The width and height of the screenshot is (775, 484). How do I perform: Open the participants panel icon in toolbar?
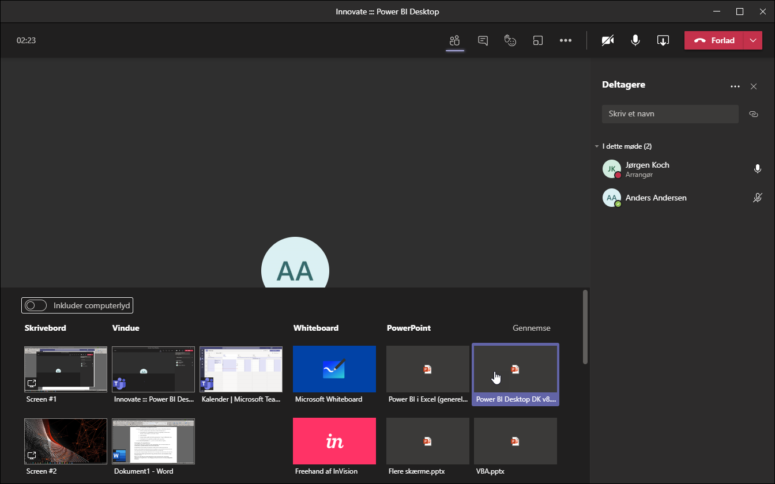455,41
